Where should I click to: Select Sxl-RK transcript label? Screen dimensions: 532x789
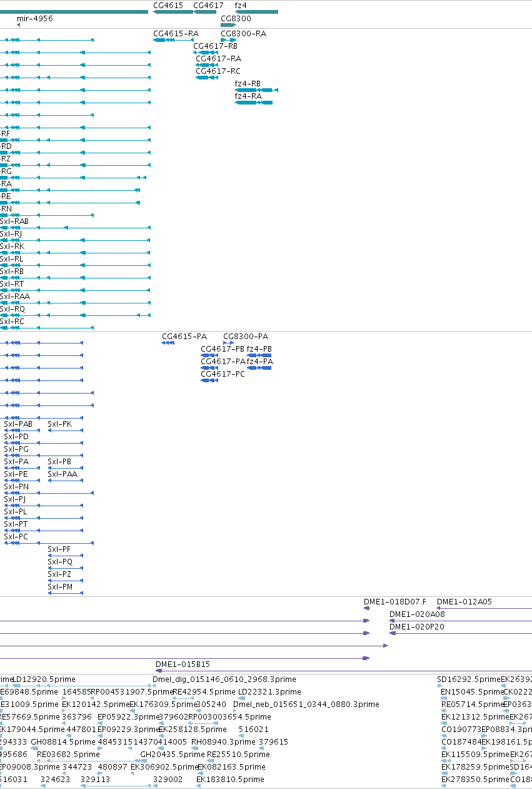pos(12,246)
